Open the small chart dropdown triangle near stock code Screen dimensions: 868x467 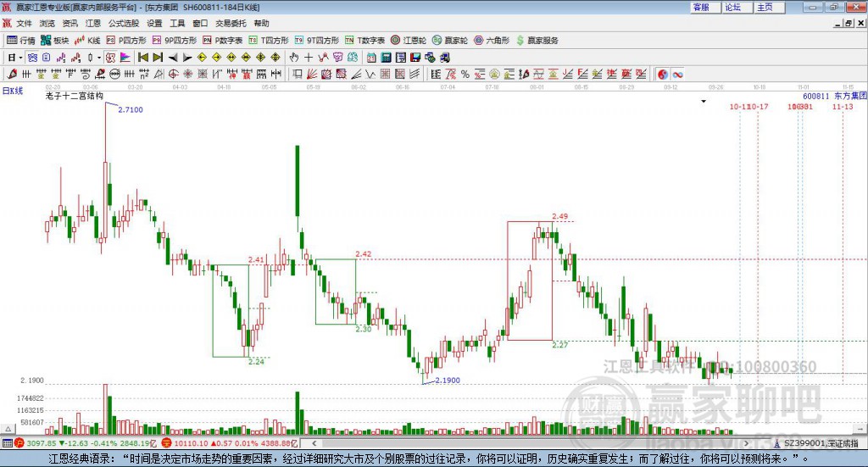tap(704, 101)
